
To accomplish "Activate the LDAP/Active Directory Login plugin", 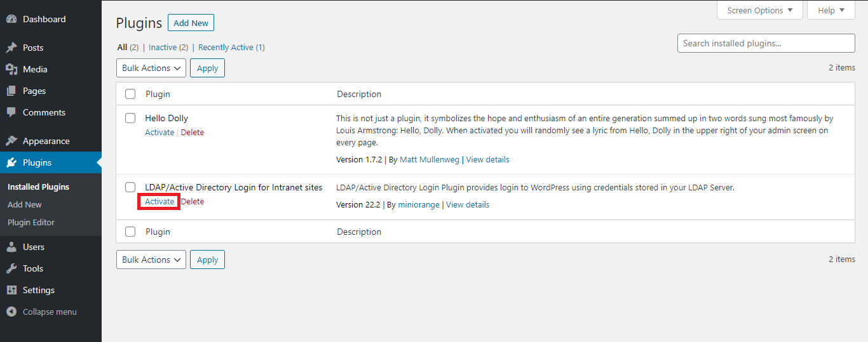I will (159, 201).
